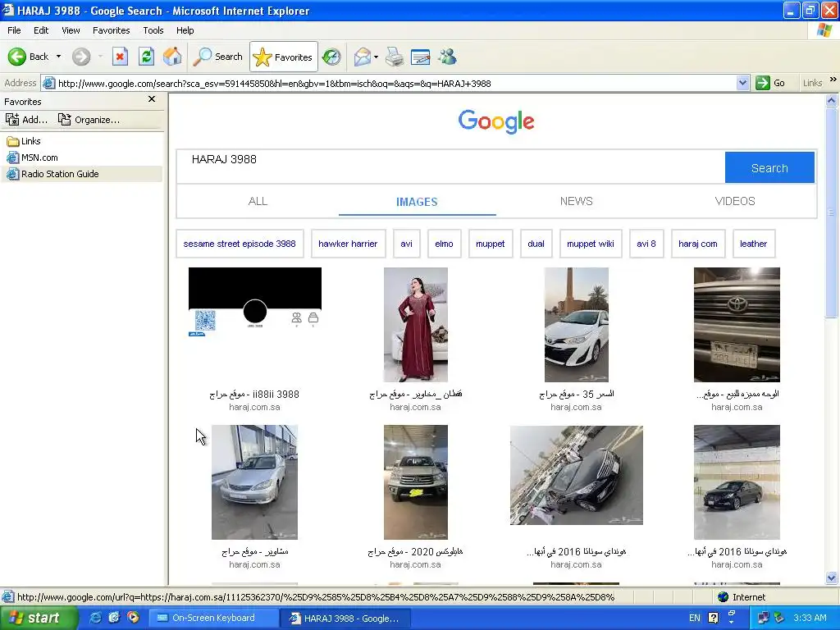Click the 'elmo' suggestion chip
This screenshot has height=630, width=840.
444,244
